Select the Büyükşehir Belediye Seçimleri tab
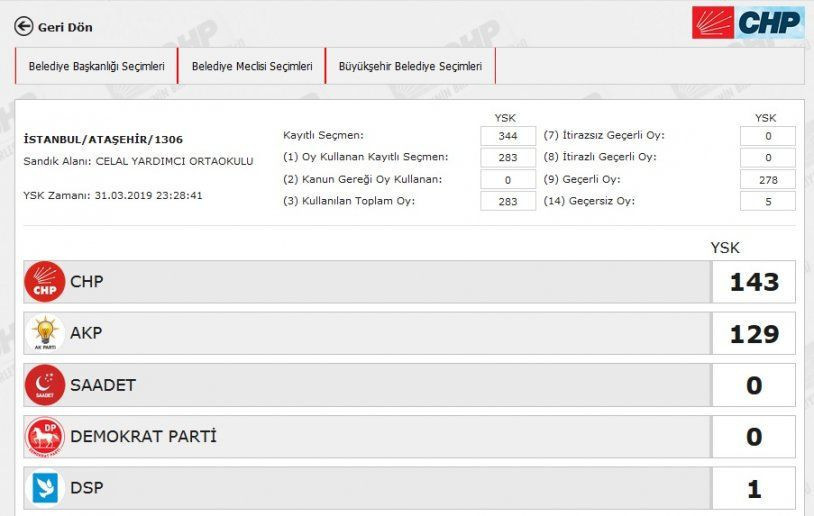814x516 pixels. 410,66
